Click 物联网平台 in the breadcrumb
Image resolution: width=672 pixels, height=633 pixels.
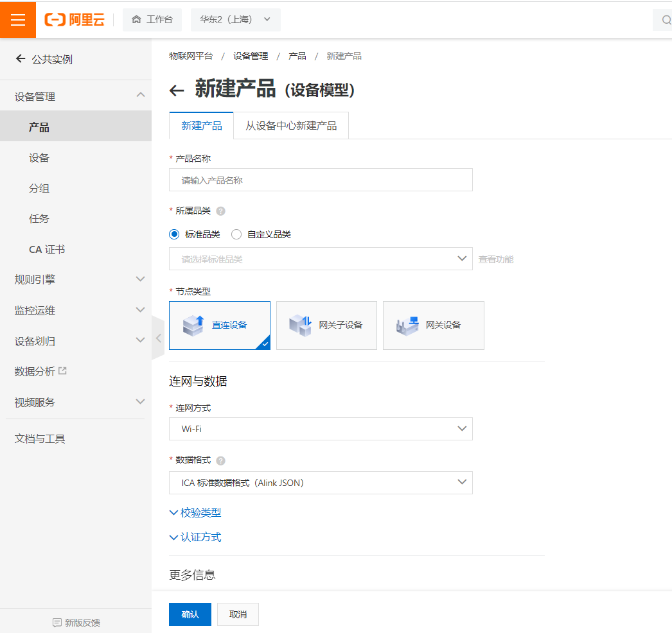click(x=191, y=56)
